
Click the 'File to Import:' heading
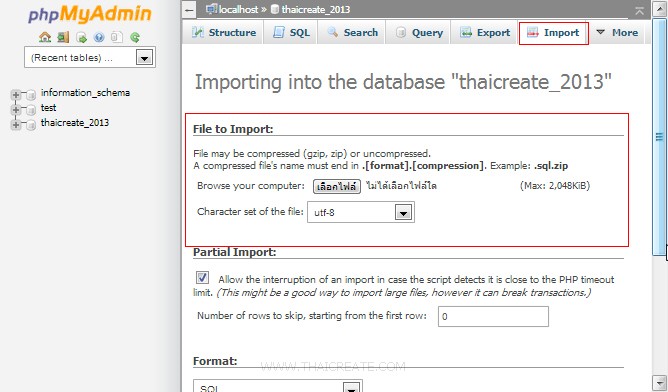pos(233,129)
